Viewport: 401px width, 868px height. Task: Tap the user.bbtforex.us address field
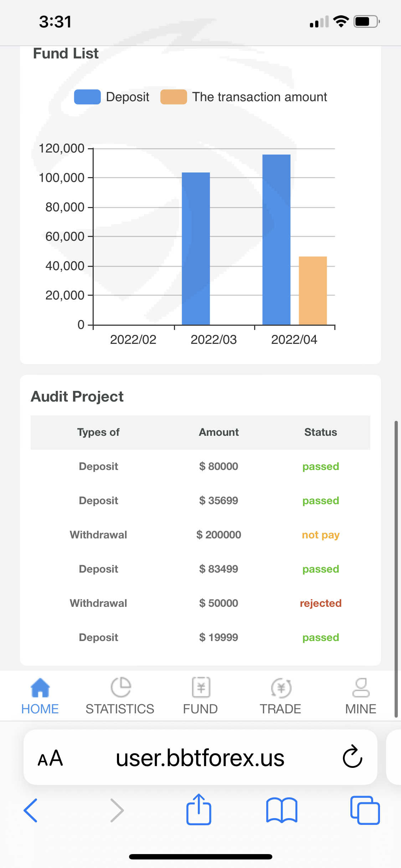coord(200,758)
